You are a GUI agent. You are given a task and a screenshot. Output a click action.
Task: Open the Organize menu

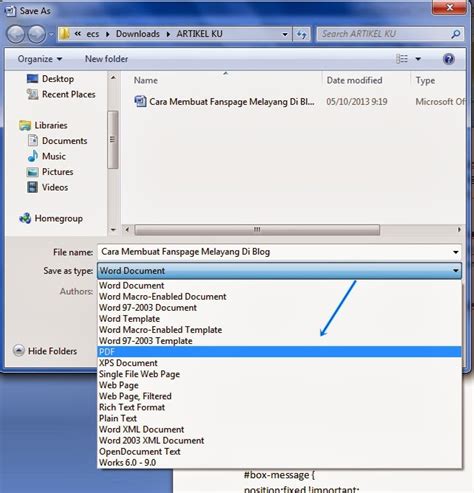click(x=40, y=59)
